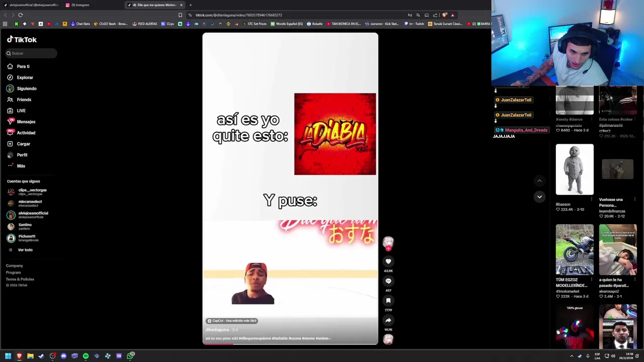Open WhatsApp from the taskbar

point(130,356)
